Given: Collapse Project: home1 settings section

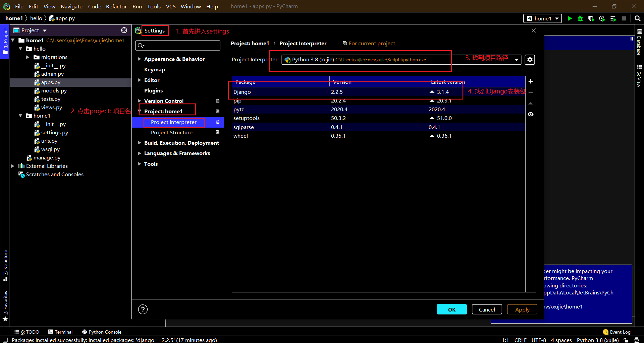Looking at the screenshot, I should click(x=139, y=111).
